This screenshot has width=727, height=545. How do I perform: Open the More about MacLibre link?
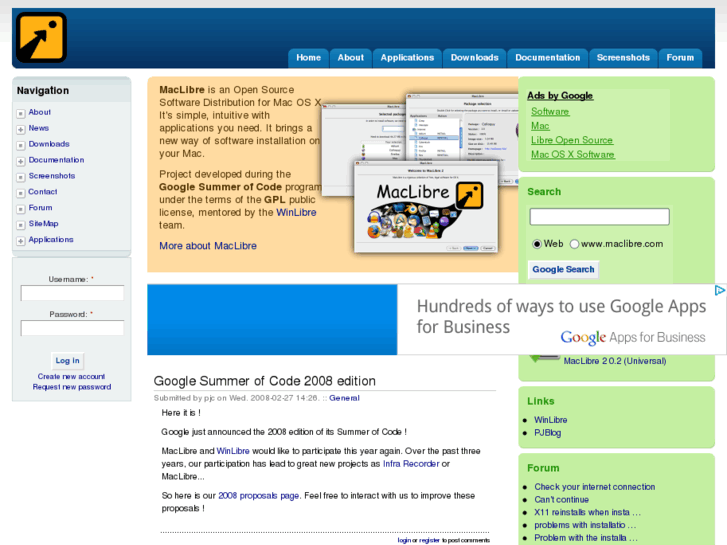click(208, 246)
